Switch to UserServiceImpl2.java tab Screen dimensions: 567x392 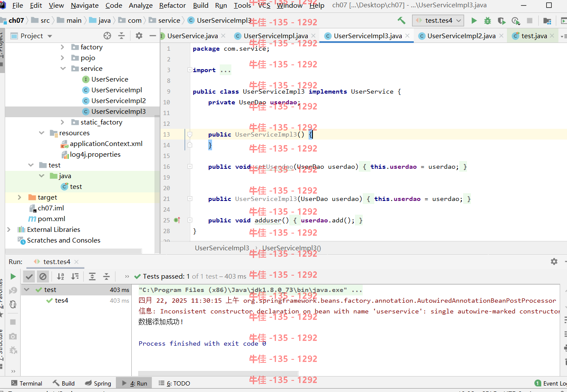(461, 36)
